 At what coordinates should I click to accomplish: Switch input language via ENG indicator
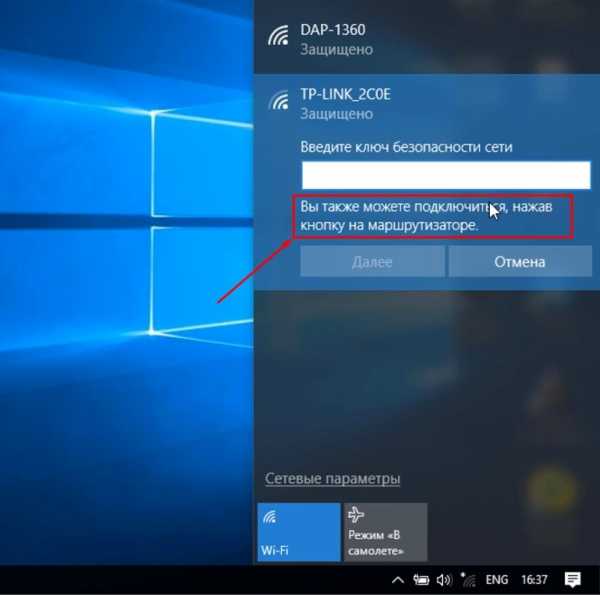(497, 580)
